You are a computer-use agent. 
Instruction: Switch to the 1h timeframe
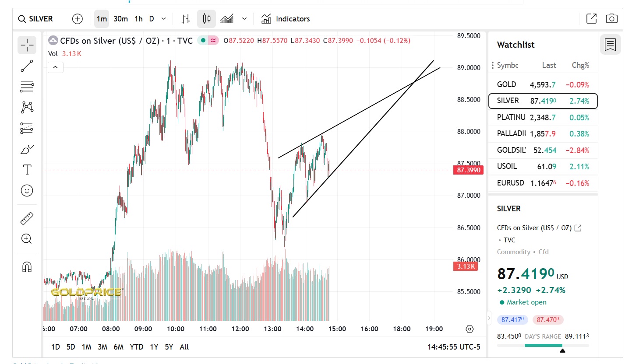[139, 19]
